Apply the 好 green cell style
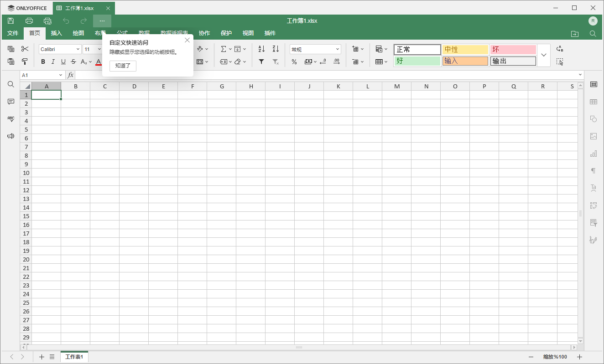 [x=417, y=61]
